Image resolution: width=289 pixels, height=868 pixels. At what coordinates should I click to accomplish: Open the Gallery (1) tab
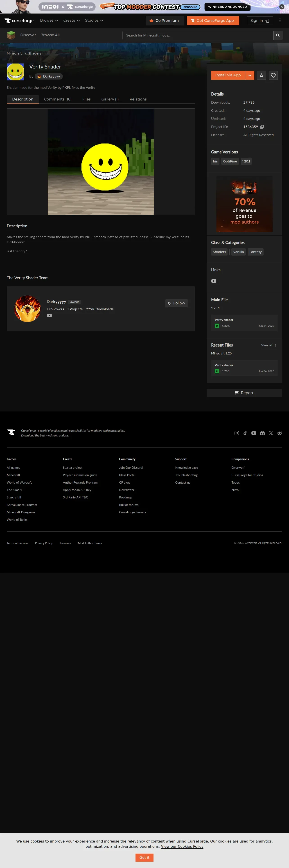click(x=110, y=99)
